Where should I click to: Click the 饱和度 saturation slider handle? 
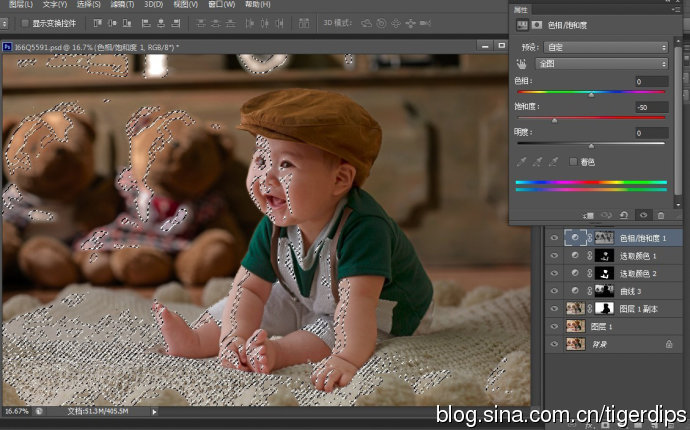(x=554, y=120)
